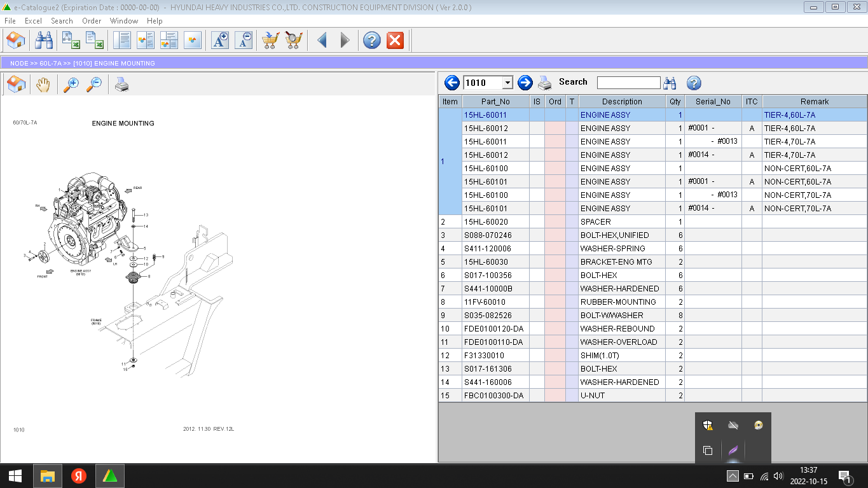Click the pan hand tool in the diagram toolbar
This screenshot has width=868, height=488.
pos(43,85)
